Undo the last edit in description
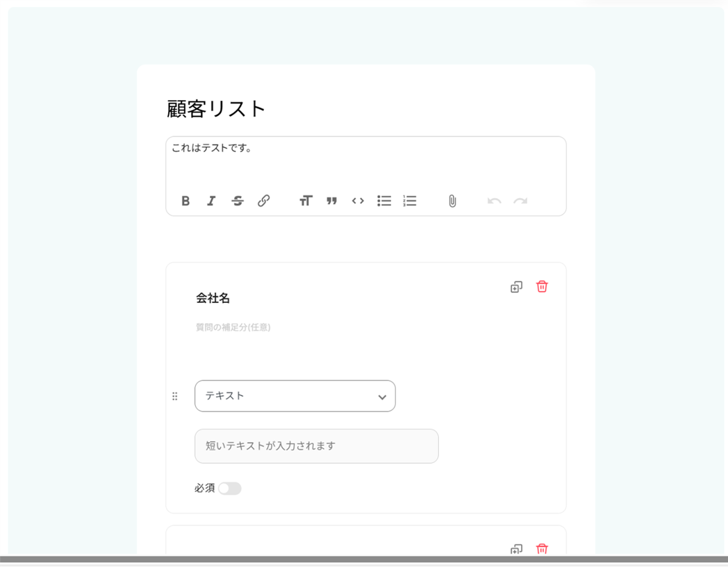Viewport: 728px width, 567px height. coord(494,201)
